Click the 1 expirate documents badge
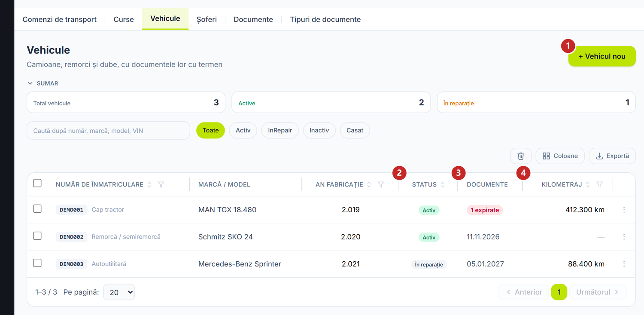The height and width of the screenshot is (315, 644). (x=485, y=210)
